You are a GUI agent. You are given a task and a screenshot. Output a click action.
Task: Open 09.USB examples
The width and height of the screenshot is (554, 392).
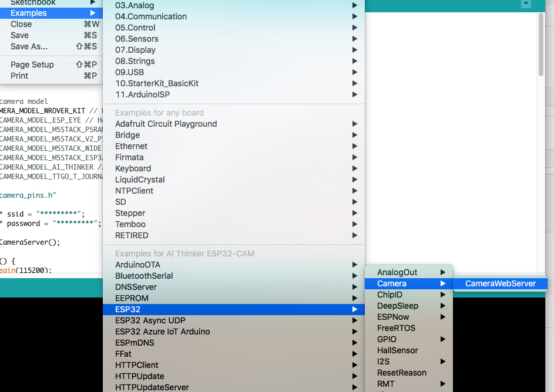234,72
